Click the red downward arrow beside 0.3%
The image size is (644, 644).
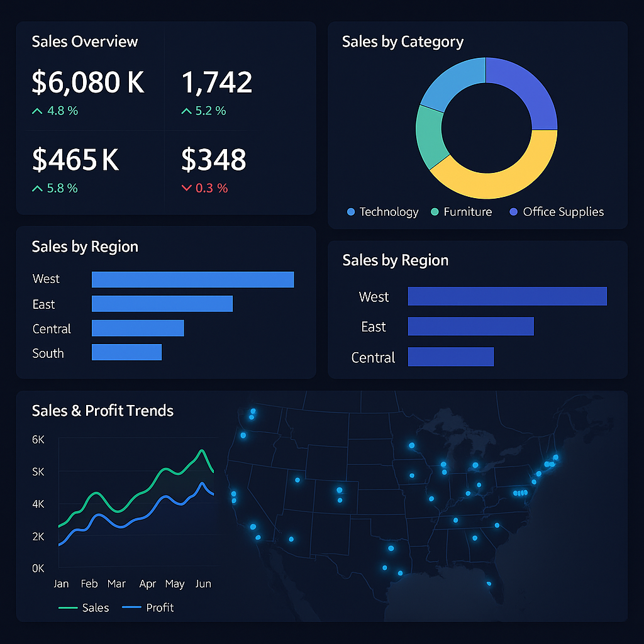click(x=187, y=187)
